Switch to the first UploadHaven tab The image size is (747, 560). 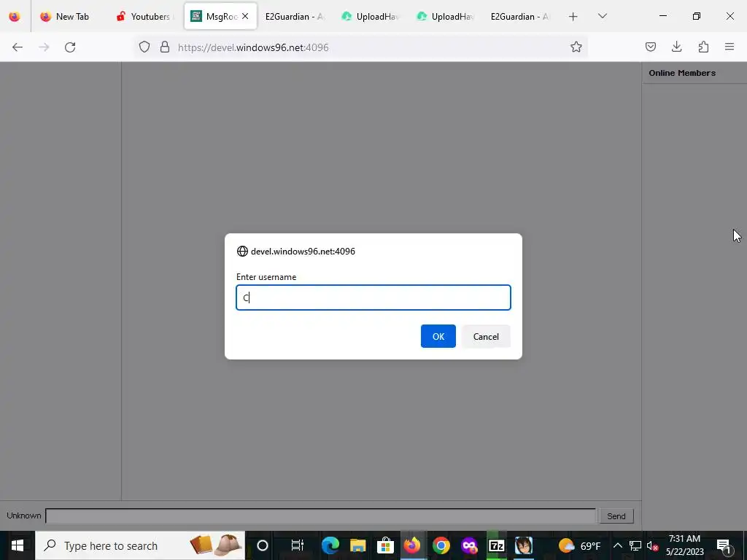(x=370, y=16)
